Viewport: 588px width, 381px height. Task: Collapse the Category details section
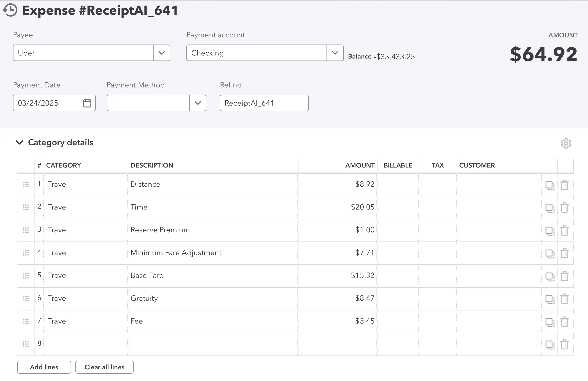point(19,142)
